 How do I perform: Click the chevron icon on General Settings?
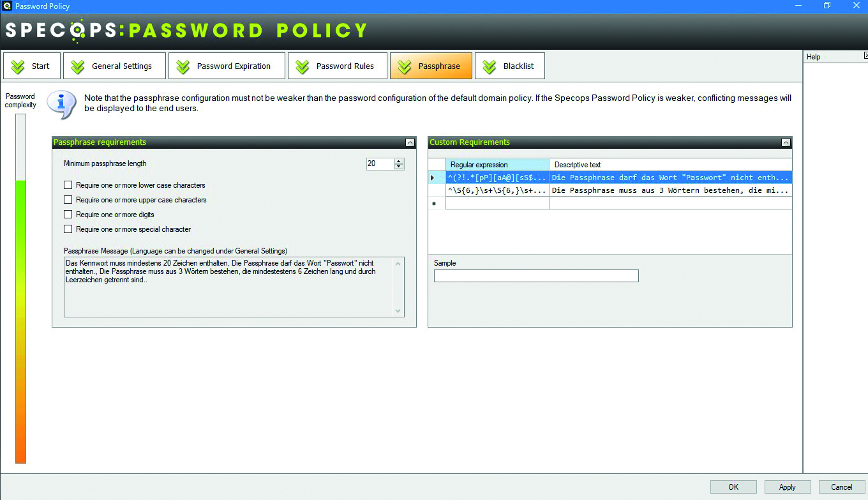pyautogui.click(x=78, y=66)
